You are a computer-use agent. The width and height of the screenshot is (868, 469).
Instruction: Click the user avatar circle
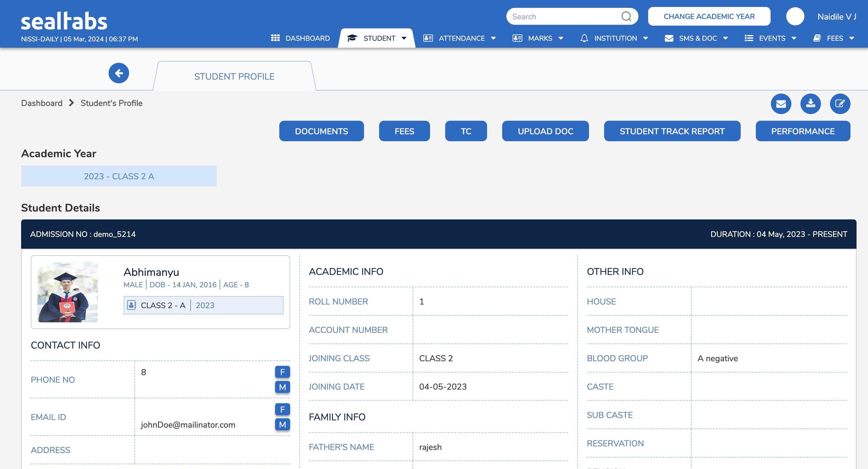tap(795, 16)
